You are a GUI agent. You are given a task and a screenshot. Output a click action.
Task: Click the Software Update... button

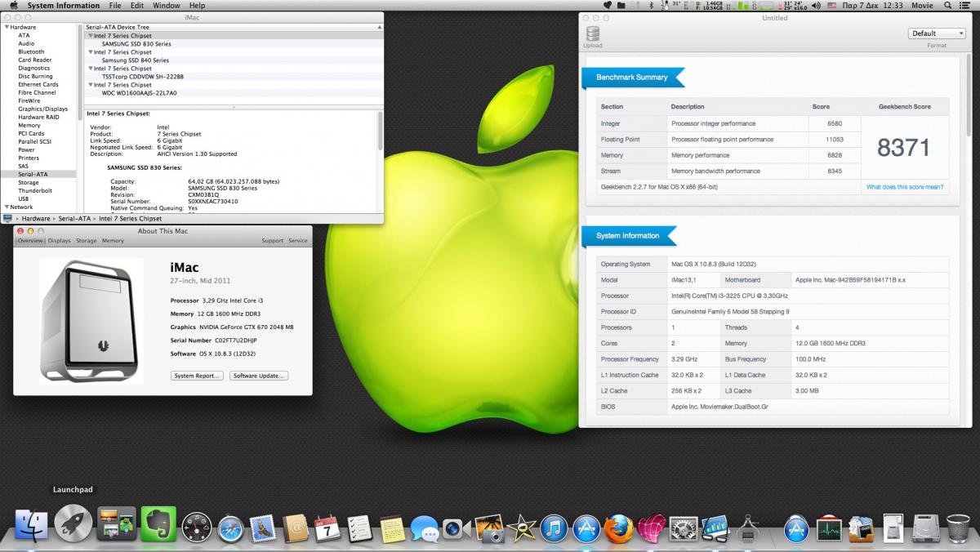[259, 376]
